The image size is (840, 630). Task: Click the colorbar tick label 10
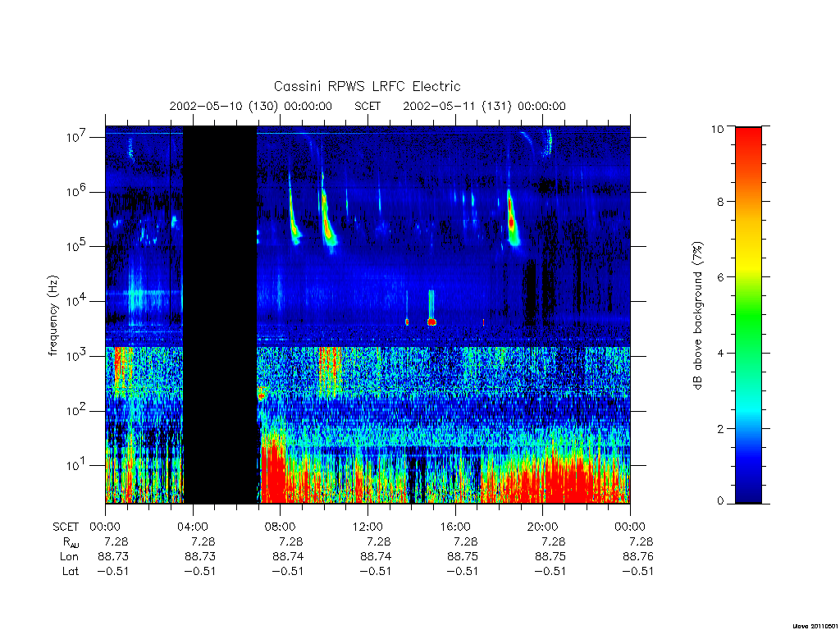click(x=717, y=129)
